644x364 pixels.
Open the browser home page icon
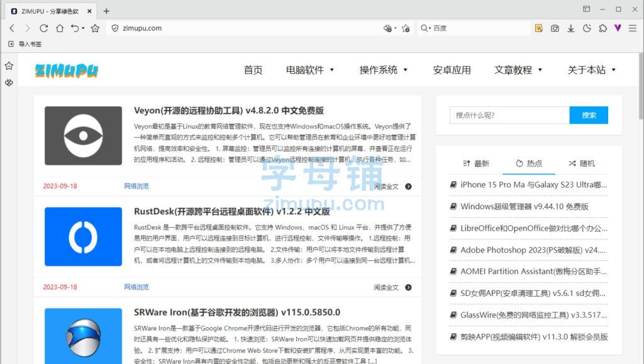60,28
